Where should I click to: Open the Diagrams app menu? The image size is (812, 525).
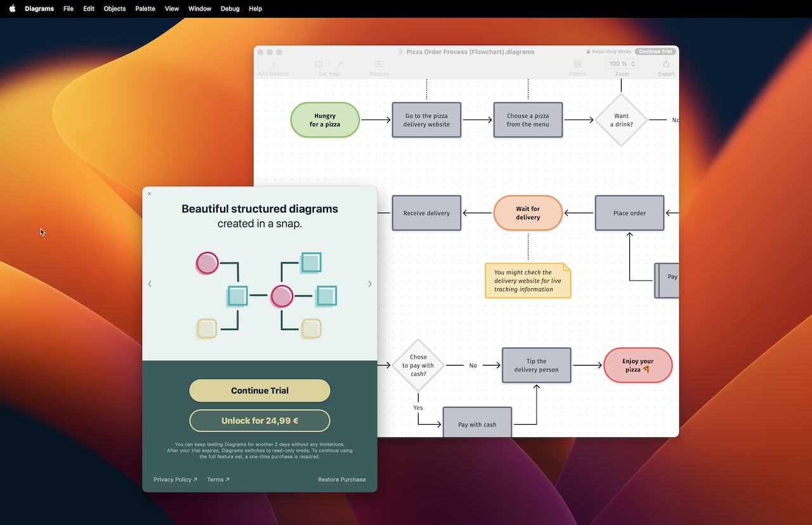point(39,9)
